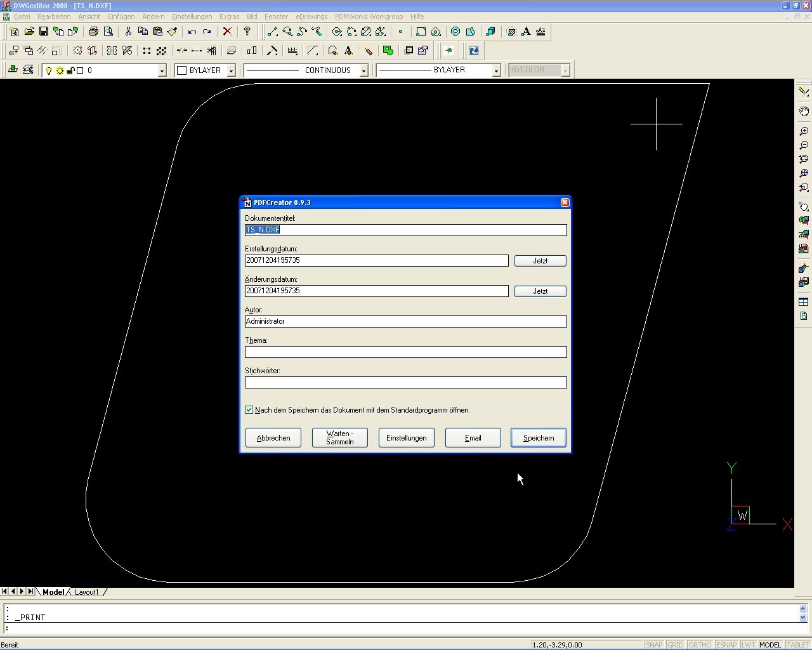This screenshot has width=812, height=650.
Task: Click the Zoom In magnifier in the right toolbar
Action: pyautogui.click(x=804, y=131)
